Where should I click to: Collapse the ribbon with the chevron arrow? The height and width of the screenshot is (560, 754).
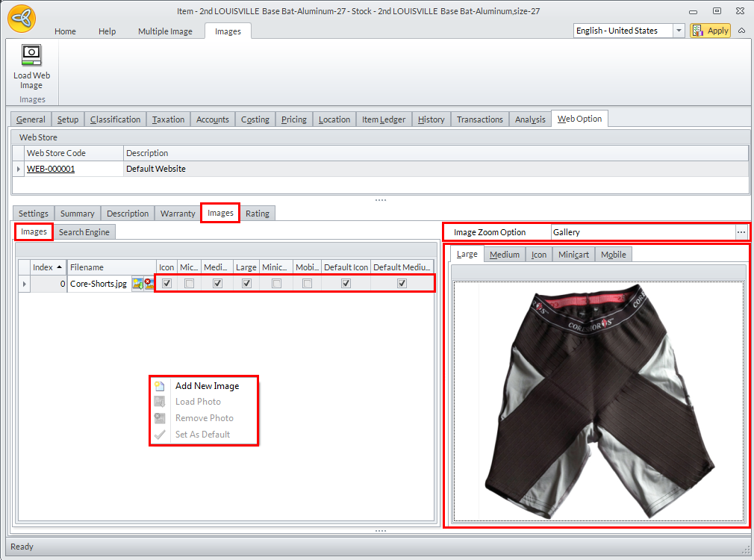coord(741,31)
